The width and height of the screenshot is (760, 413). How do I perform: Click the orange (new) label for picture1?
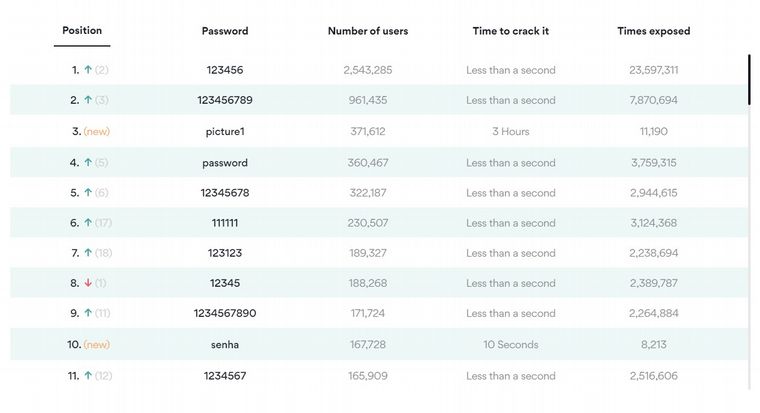pos(97,132)
